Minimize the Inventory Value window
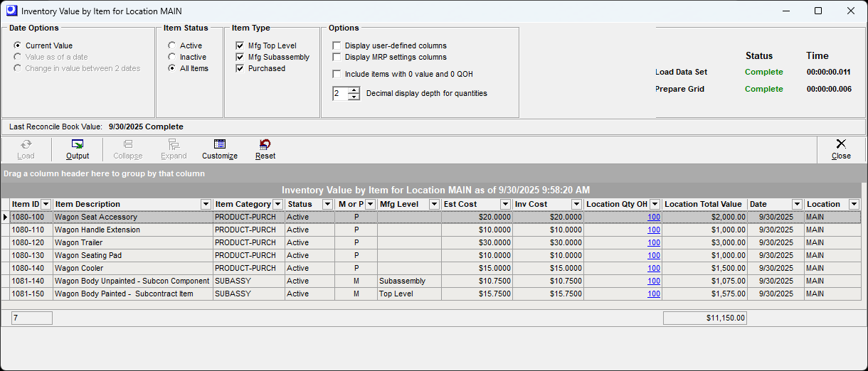This screenshot has height=371, width=868. 786,11
